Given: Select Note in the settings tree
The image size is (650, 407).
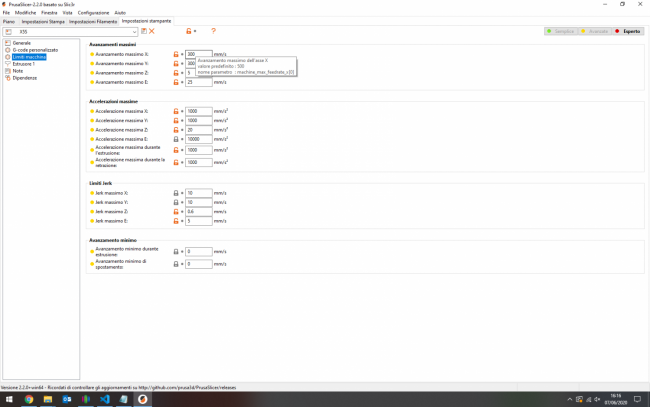Looking at the screenshot, I should pos(17,71).
